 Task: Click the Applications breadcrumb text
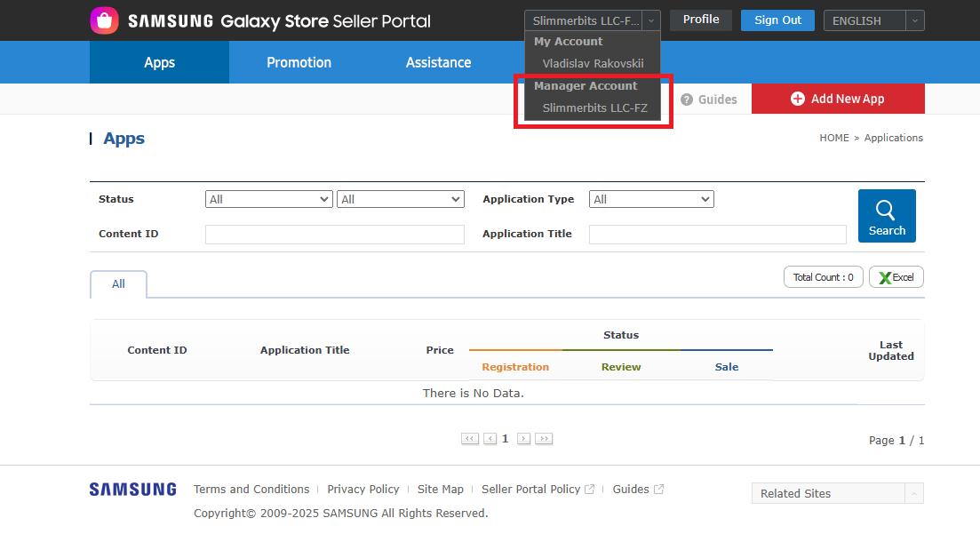tap(893, 138)
